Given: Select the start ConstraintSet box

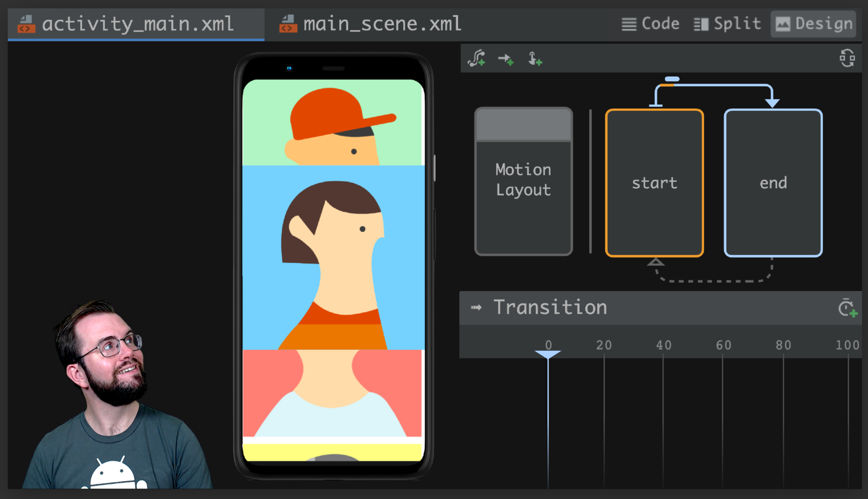Looking at the screenshot, I should pyautogui.click(x=654, y=183).
